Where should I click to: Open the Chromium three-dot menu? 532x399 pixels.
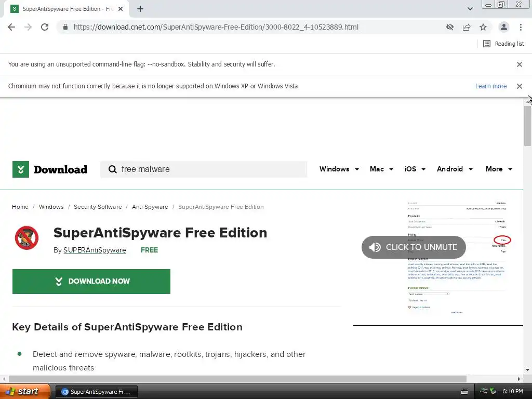(x=521, y=27)
